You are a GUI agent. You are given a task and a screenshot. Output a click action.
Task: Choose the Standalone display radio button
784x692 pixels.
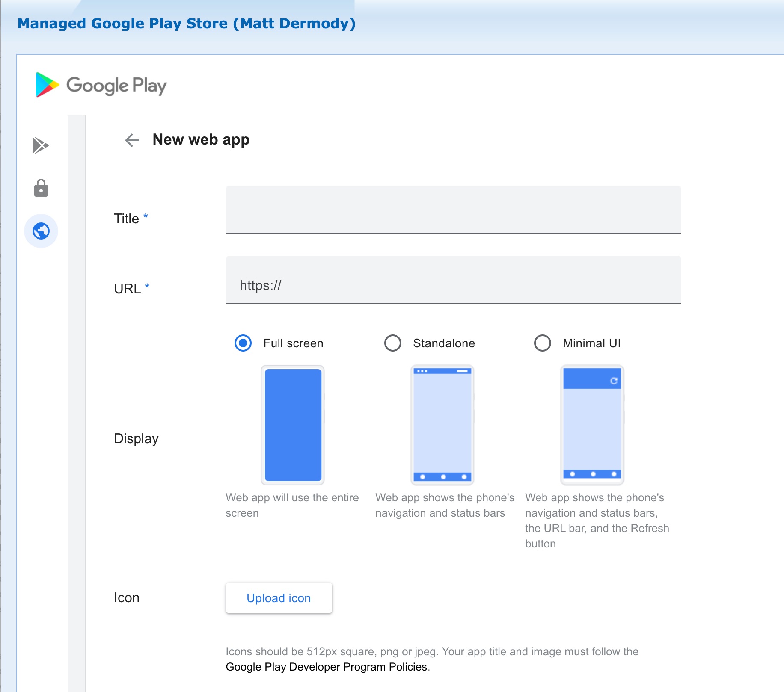coord(393,343)
